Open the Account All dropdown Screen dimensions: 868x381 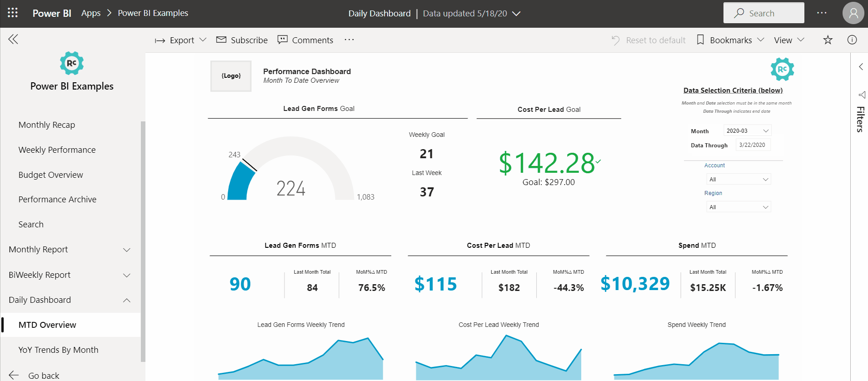point(739,179)
